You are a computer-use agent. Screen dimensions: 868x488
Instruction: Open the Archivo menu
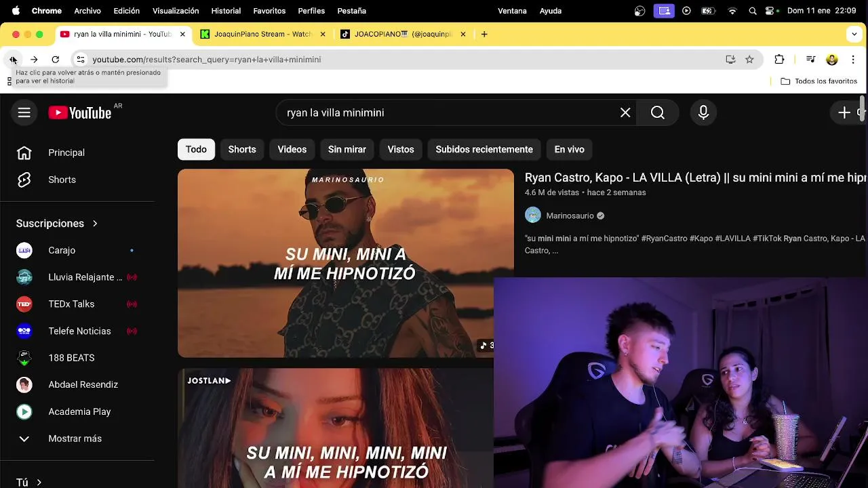point(87,11)
